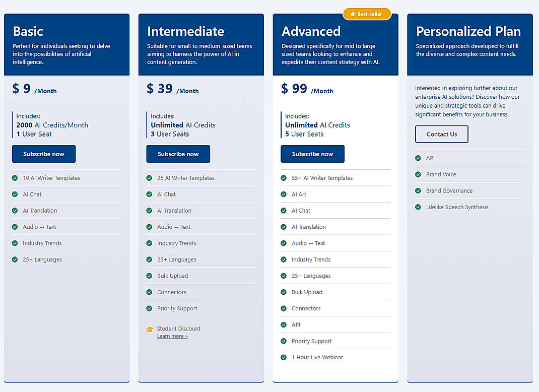Open the Student Discount Learn more link
The width and height of the screenshot is (539, 392).
(173, 336)
